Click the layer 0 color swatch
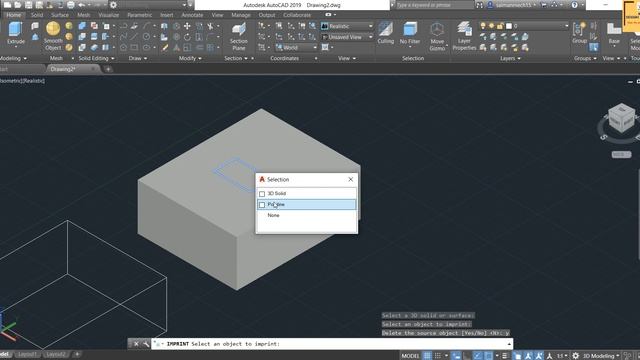 point(509,26)
